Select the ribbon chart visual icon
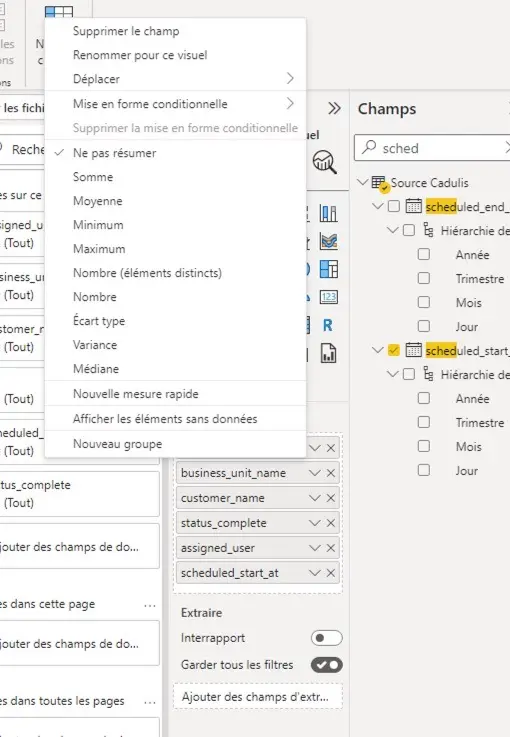This screenshot has width=510, height=737. pyautogui.click(x=328, y=241)
